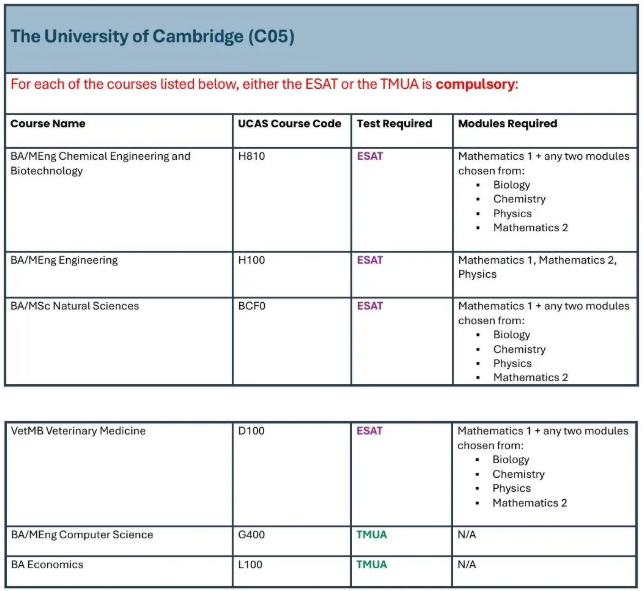Select the BA/MEng Computer Science course name
The width and height of the screenshot is (644, 591).
[x=82, y=535]
